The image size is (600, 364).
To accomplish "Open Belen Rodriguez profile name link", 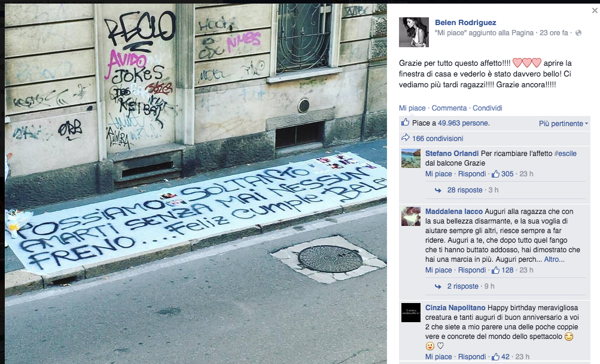I will pos(465,23).
